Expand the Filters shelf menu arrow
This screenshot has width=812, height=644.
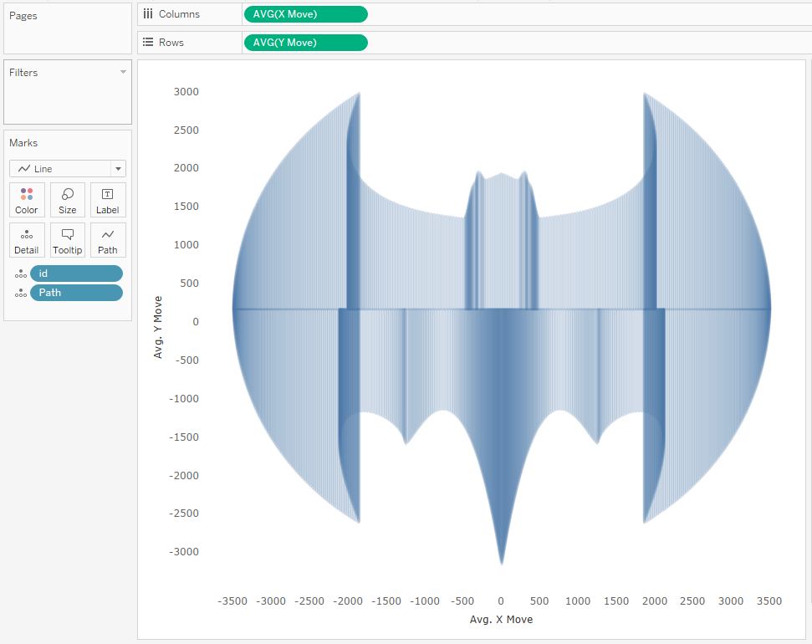pos(123,72)
